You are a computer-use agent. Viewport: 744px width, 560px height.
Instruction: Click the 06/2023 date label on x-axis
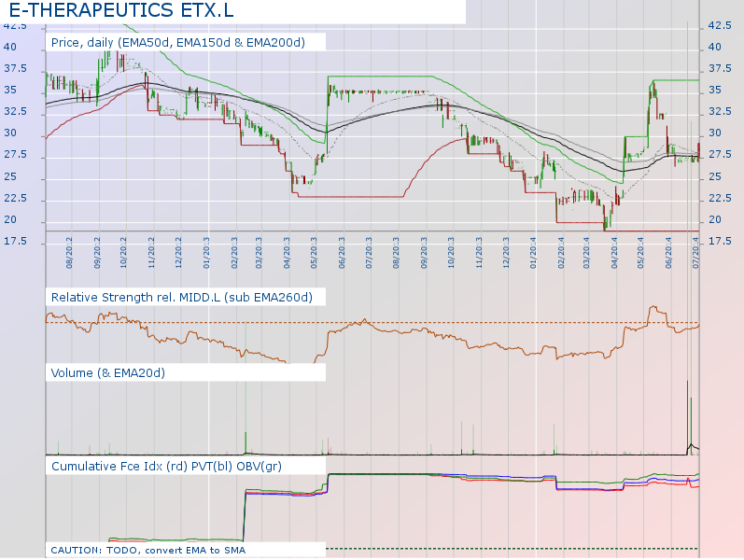tap(342, 253)
